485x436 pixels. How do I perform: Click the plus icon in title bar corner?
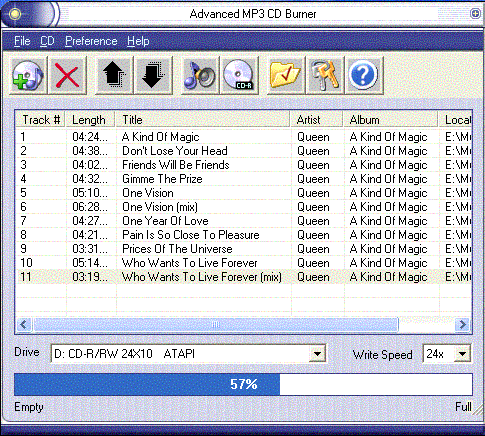pyautogui.click(x=475, y=14)
